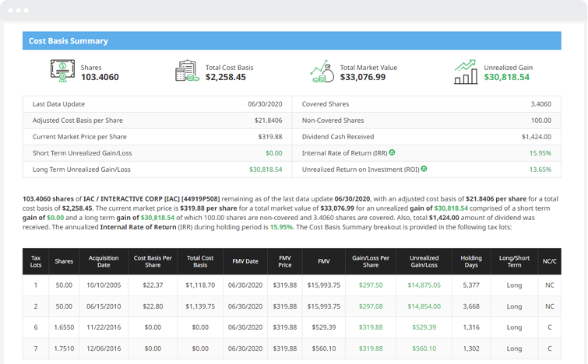Click the $14,875.05 unrealized gain in lot 1
This screenshot has height=364, width=588.
click(424, 285)
